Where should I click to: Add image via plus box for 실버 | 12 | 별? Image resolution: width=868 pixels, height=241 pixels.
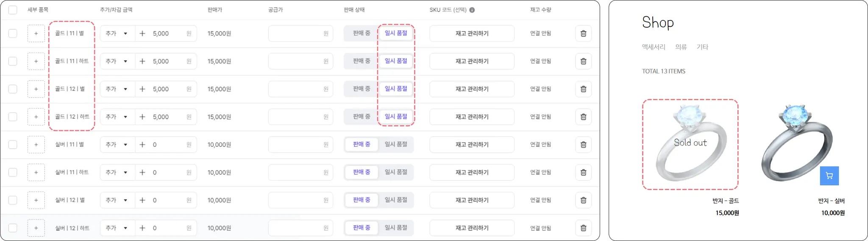point(36,200)
